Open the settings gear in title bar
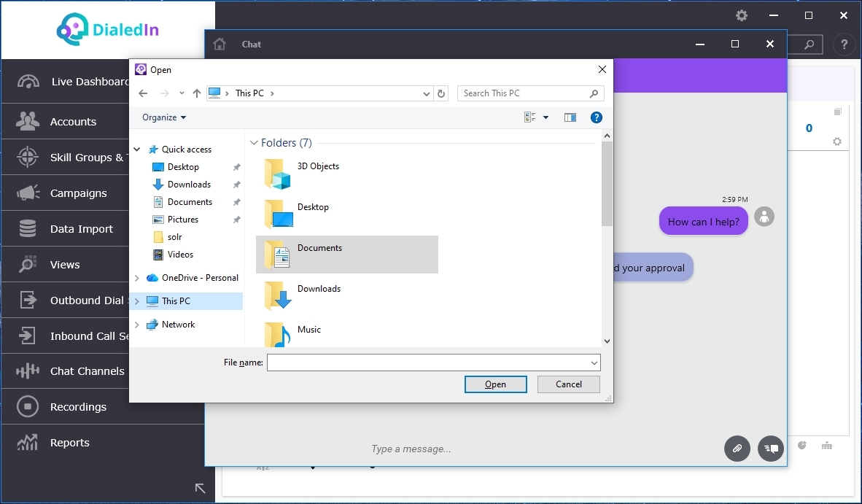Image resolution: width=862 pixels, height=504 pixels. 742,15
